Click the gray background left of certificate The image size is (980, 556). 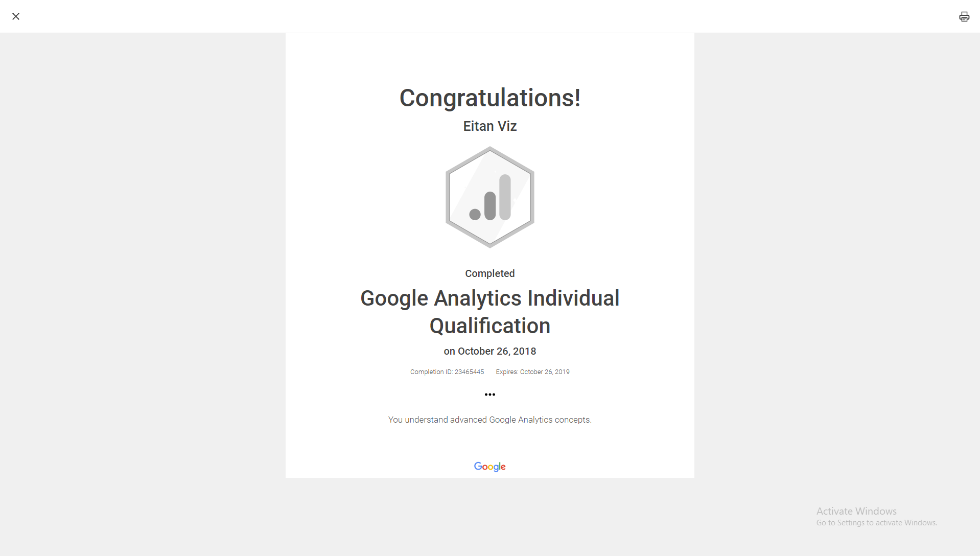143,256
